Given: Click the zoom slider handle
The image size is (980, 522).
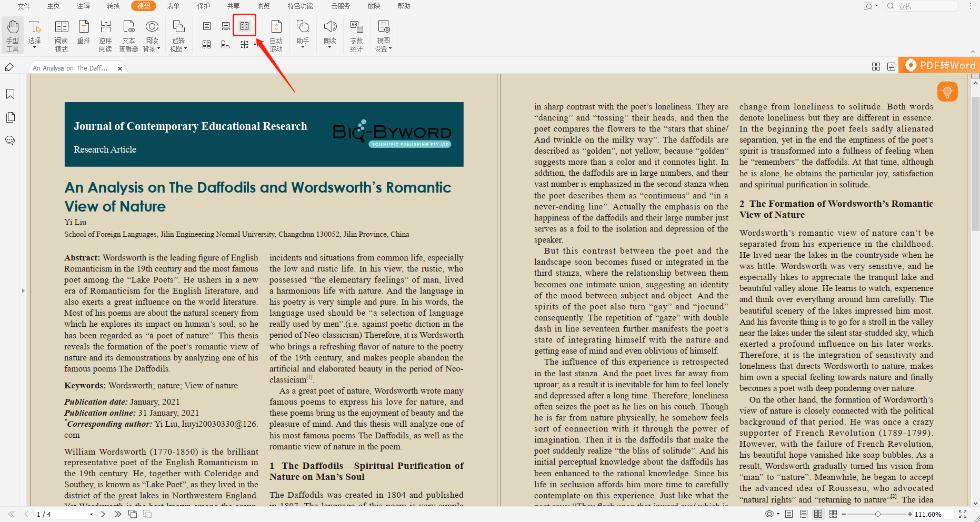Looking at the screenshot, I should 878,514.
